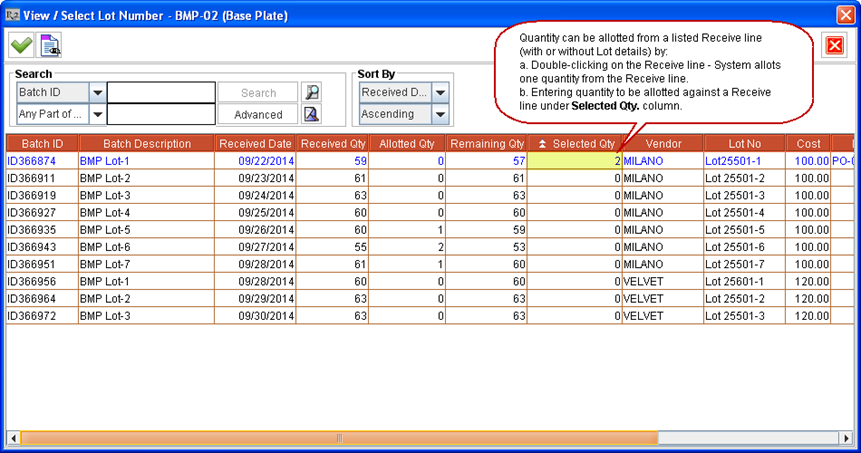The image size is (861, 453).
Task: Click the advanced search icon beside Advanced
Action: click(312, 114)
